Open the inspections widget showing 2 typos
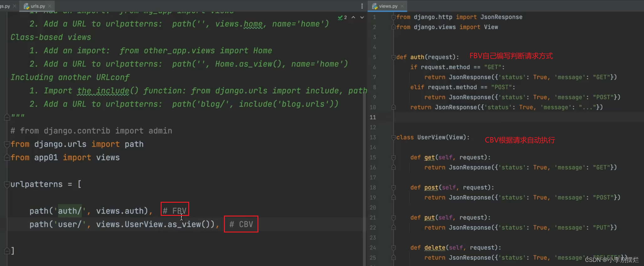Screen dimensions: 644x266 [342, 18]
